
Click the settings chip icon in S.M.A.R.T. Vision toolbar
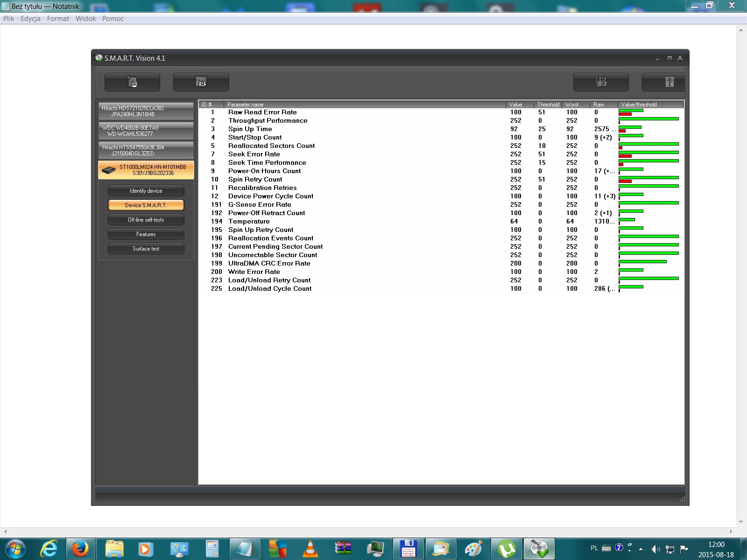[x=201, y=82]
